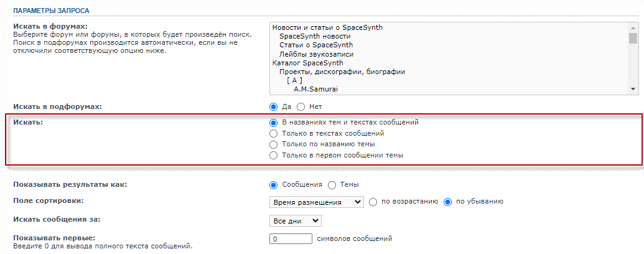Viewport: 644px width, 254px height.
Task: Select "В названиях тем и текстах сообщений"
Action: tap(274, 123)
